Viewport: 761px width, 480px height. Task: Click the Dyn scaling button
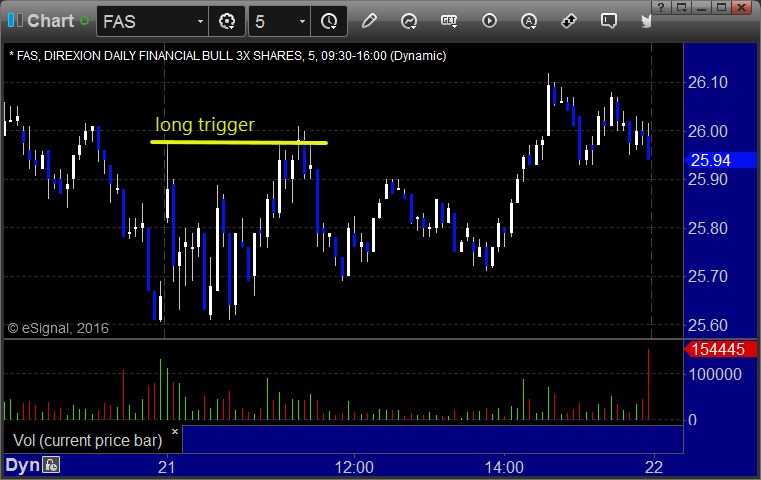point(22,465)
